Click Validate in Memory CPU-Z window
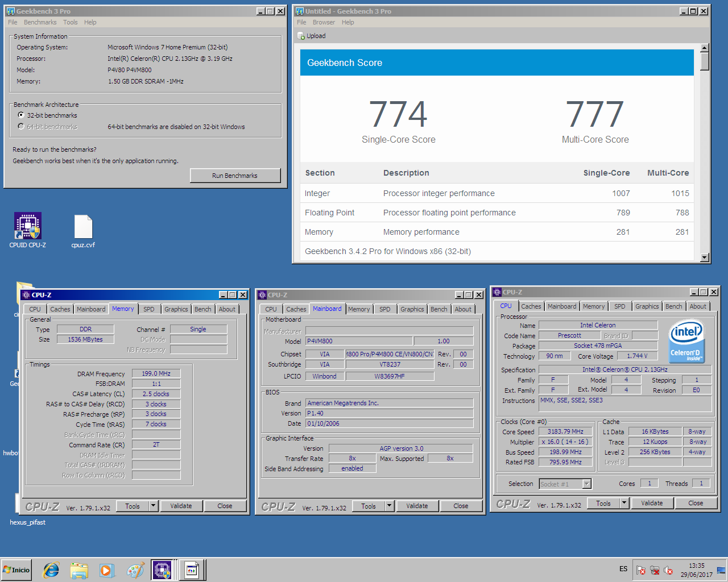 (181, 506)
